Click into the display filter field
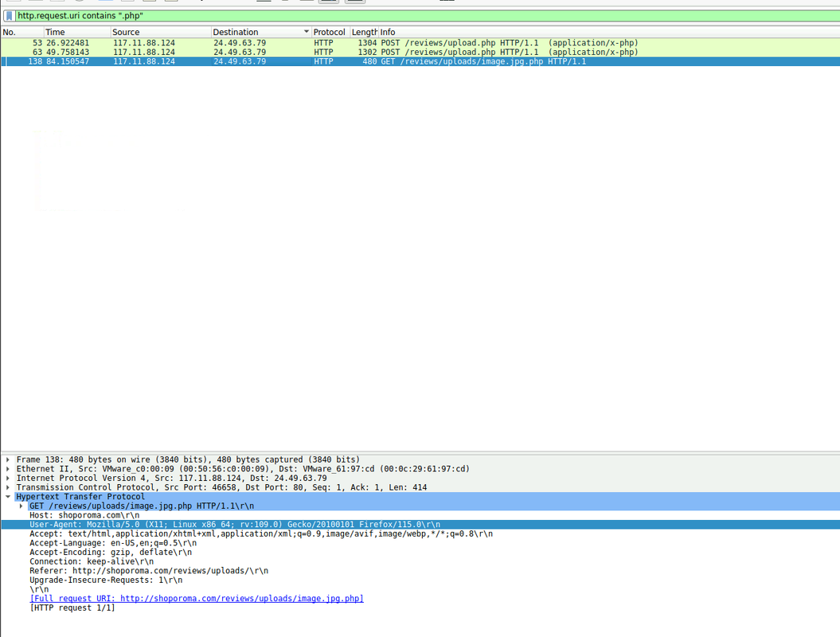This screenshot has height=637, width=840. [426, 16]
